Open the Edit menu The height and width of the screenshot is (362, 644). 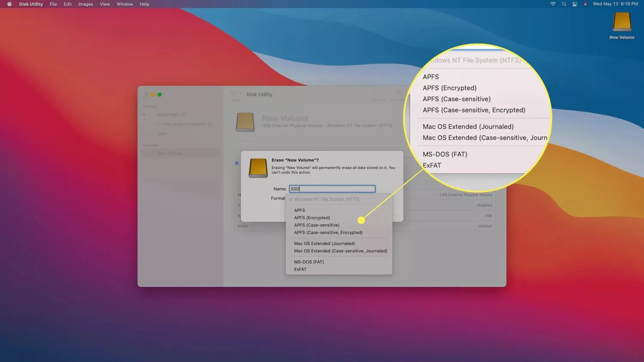68,4
